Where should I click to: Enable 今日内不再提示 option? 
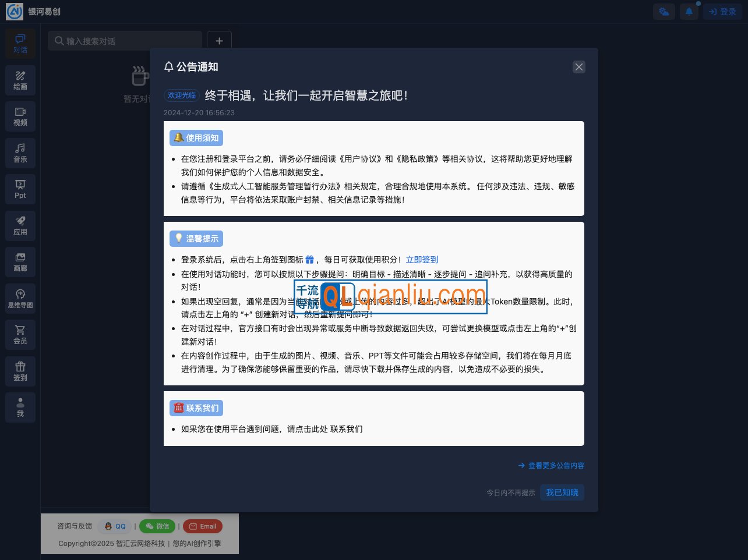coord(511,492)
